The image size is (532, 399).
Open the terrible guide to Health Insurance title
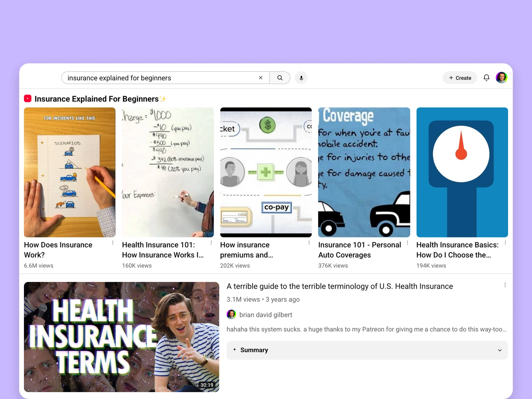tap(340, 286)
